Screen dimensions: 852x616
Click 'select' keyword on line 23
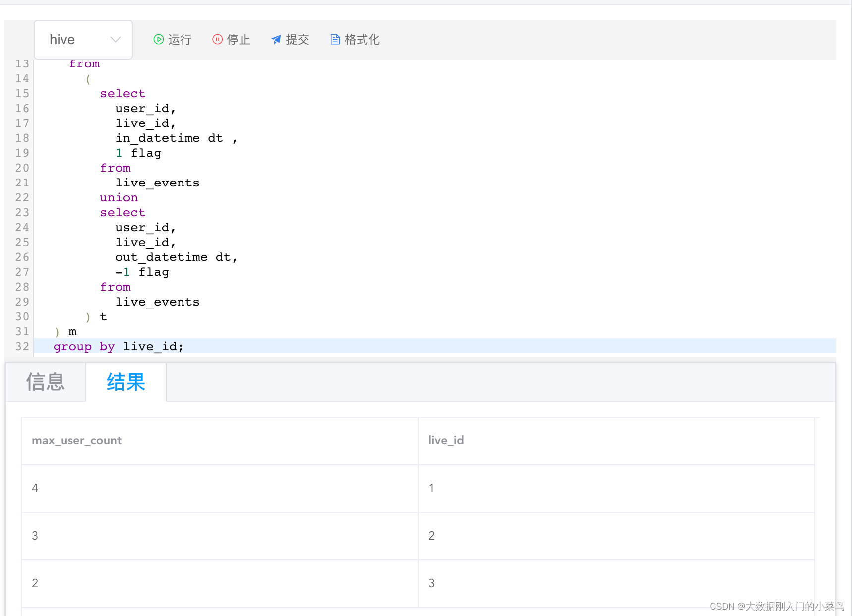[122, 212]
